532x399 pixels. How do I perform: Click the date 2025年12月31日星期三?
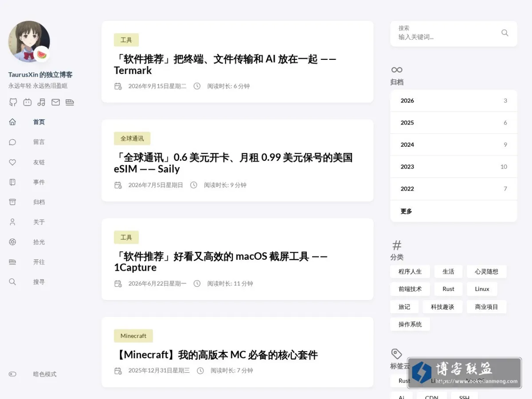[x=159, y=371]
